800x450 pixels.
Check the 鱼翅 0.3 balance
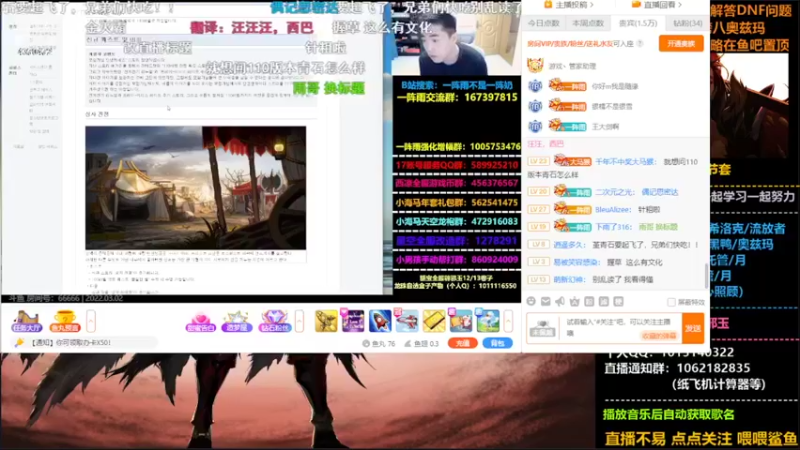coord(422,344)
